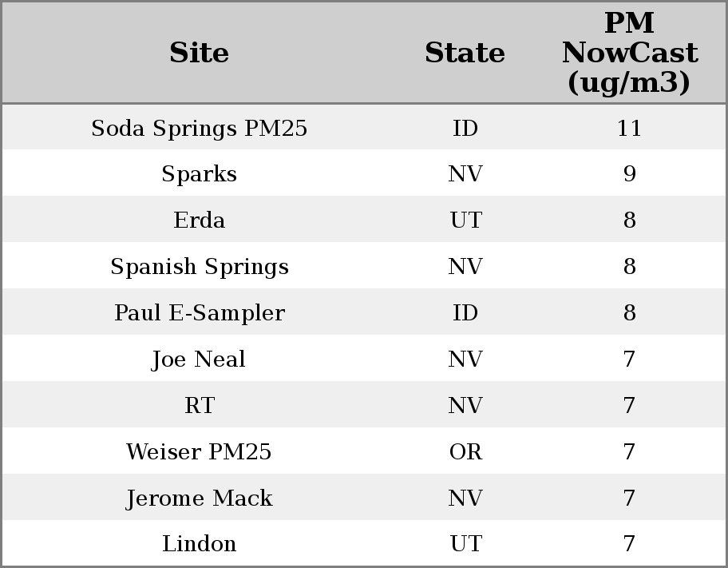728x568 pixels.
Task: Select the Lindon site cell
Action: click(x=199, y=544)
